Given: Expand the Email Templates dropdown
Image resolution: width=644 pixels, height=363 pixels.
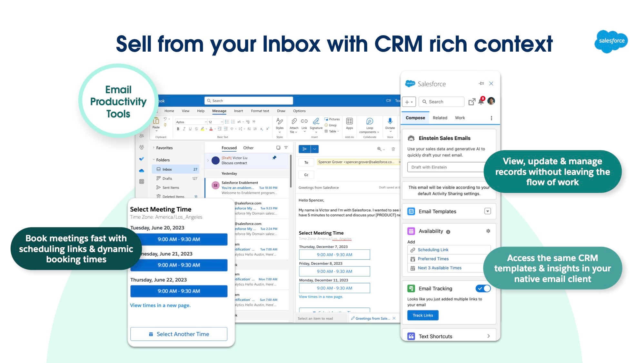Looking at the screenshot, I should tap(487, 211).
